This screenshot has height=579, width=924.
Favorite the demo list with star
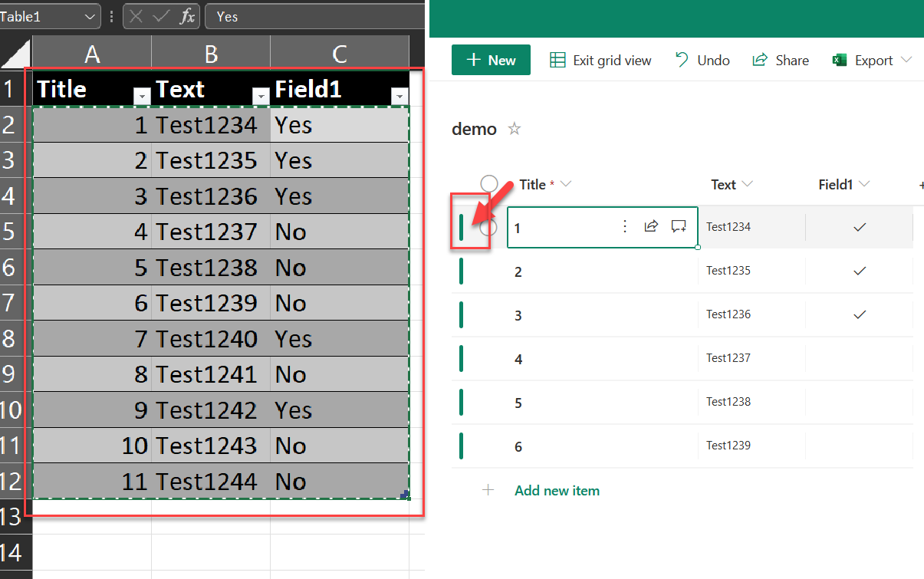[515, 129]
